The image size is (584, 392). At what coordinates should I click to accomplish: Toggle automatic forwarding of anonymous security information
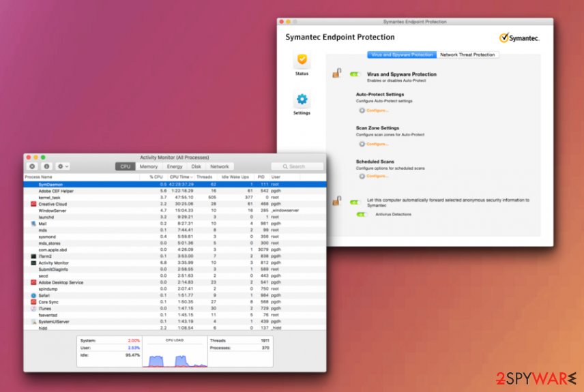[x=355, y=202]
